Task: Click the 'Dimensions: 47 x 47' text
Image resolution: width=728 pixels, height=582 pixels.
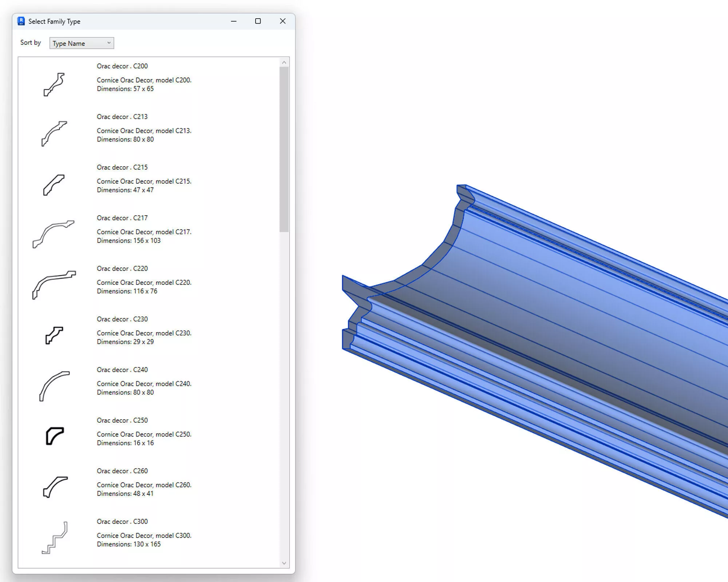Action: pos(125,190)
